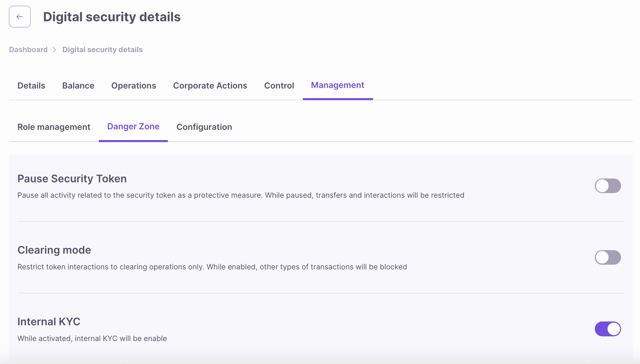Viewport: 640px width, 364px height.
Task: Disable the Internal KYC toggle
Action: [x=608, y=329]
